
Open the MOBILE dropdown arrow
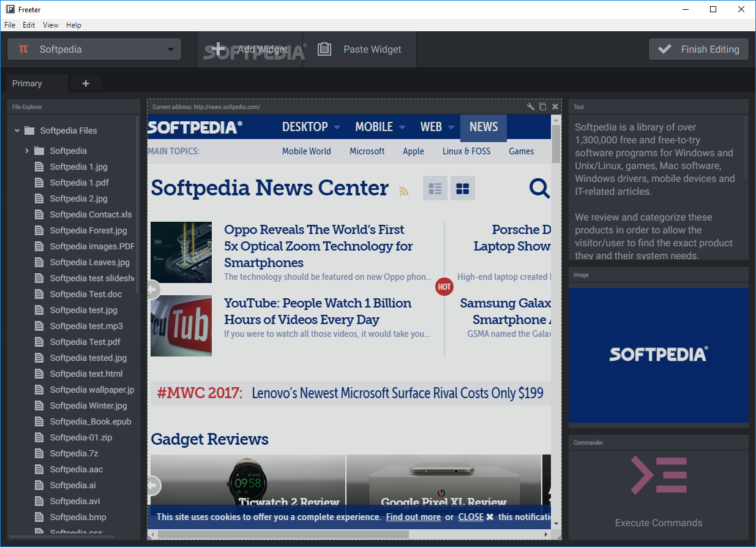[x=402, y=127]
